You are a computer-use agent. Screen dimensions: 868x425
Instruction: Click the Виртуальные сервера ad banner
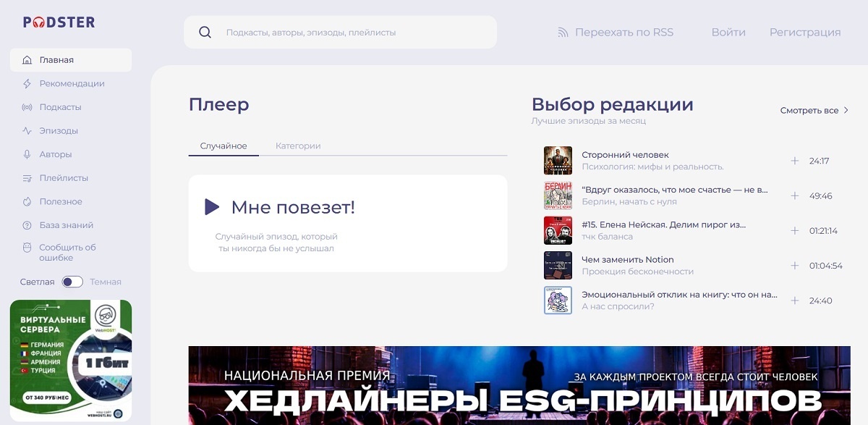click(x=71, y=361)
